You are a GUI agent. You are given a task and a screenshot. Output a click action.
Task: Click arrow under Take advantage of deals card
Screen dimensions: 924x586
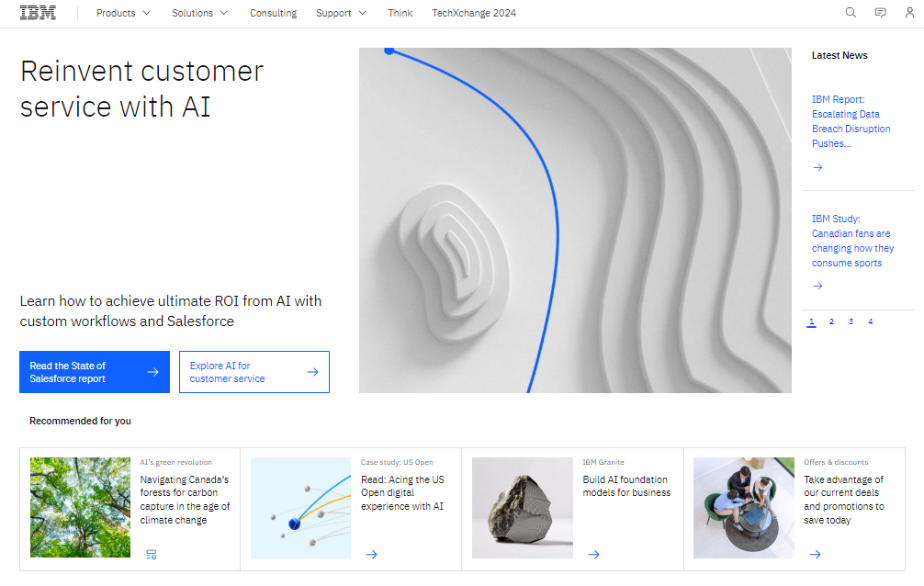point(815,554)
